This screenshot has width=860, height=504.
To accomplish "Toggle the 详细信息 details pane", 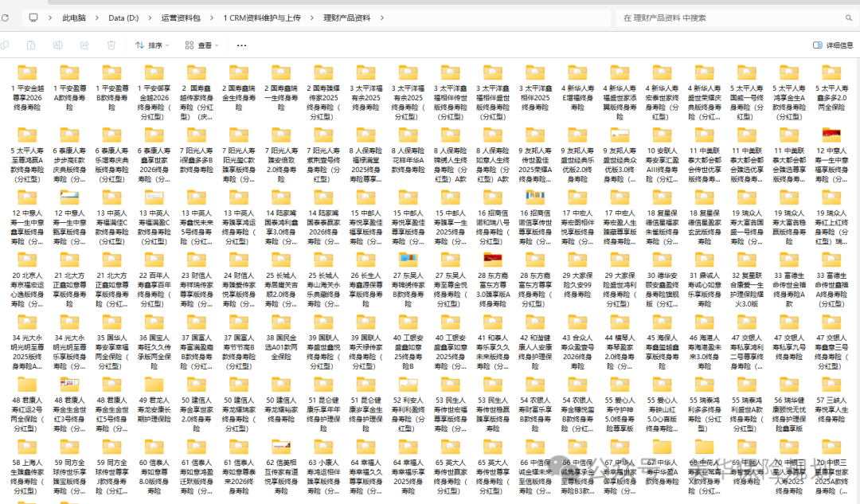I will point(833,45).
